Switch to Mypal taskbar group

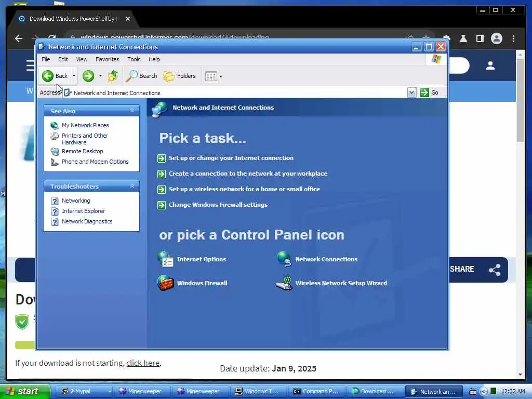83,391
